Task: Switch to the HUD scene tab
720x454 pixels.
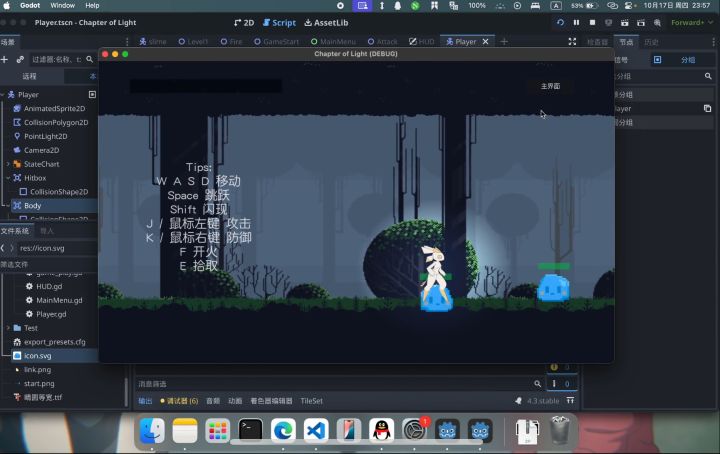Action: click(422, 41)
